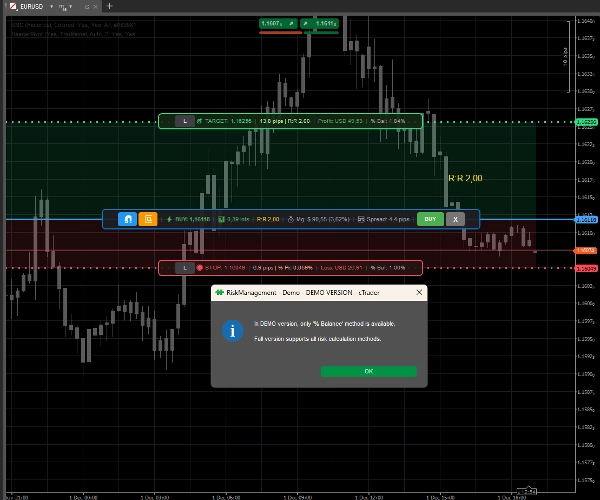Click OK in the RiskManagement dialog
The image size is (600, 500).
368,371
